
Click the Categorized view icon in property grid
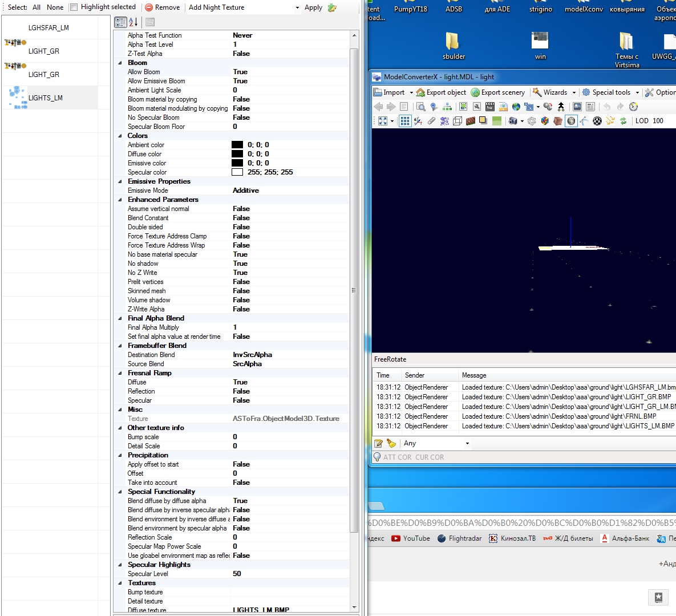click(x=121, y=22)
